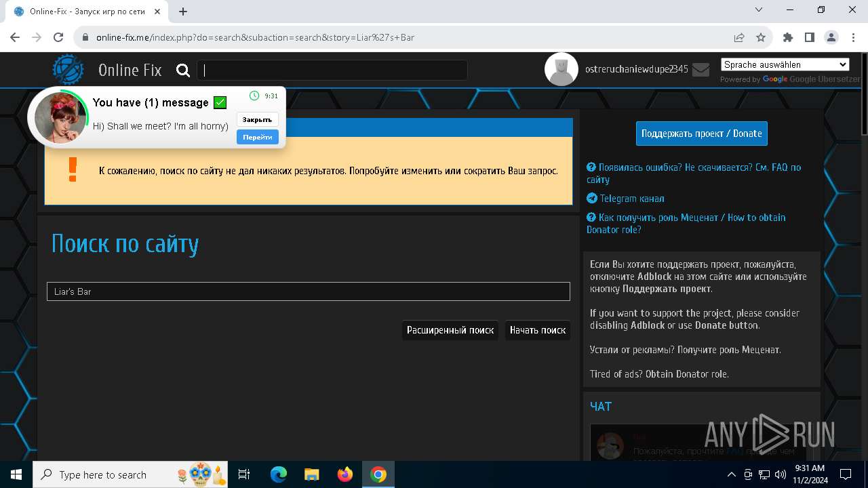This screenshot has height=488, width=868.
Task: Click the Chrome taskbar icon
Action: click(x=378, y=474)
